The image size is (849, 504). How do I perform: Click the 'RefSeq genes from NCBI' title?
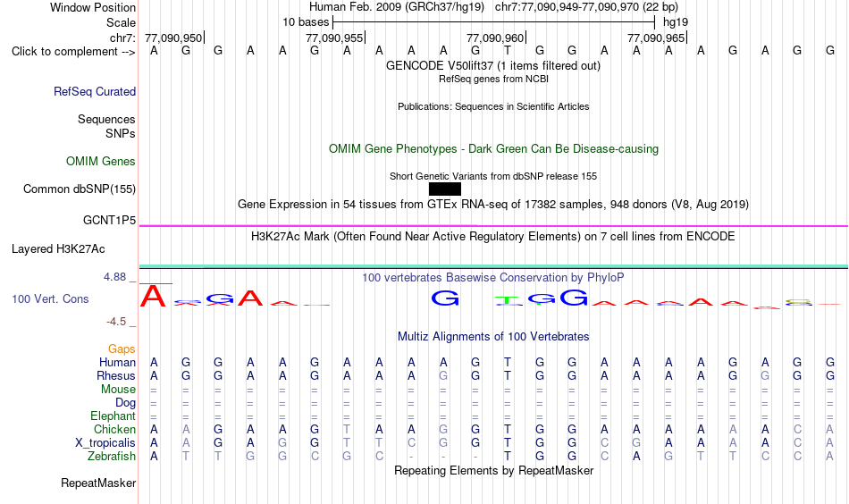(493, 79)
